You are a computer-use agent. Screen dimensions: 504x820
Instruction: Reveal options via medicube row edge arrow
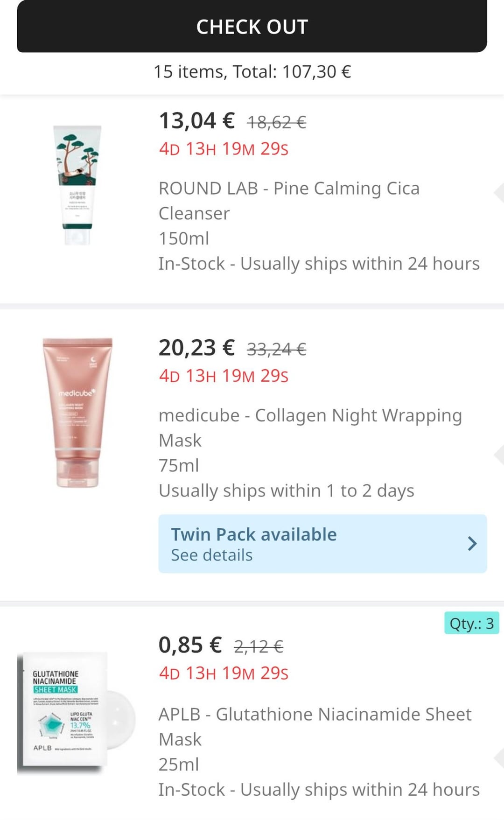[x=498, y=455]
